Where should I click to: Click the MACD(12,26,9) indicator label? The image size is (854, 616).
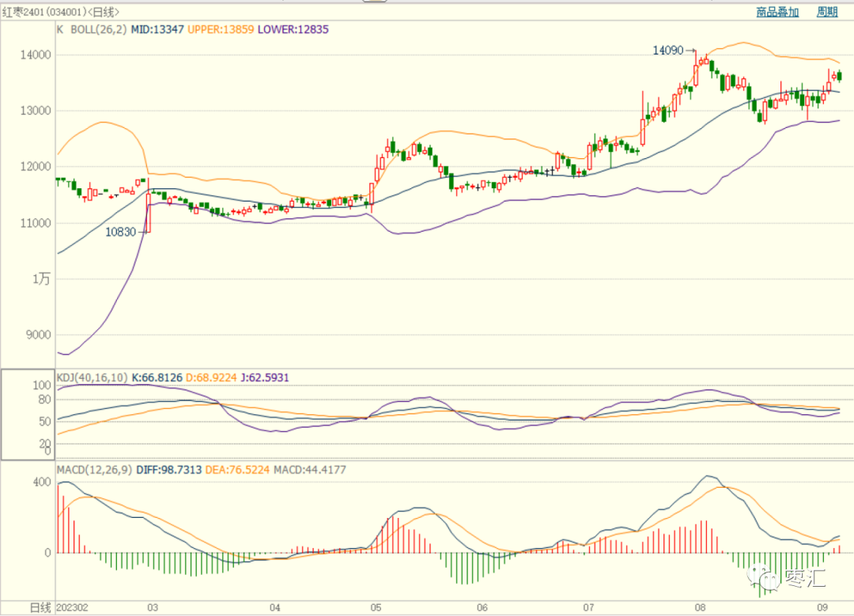94,470
